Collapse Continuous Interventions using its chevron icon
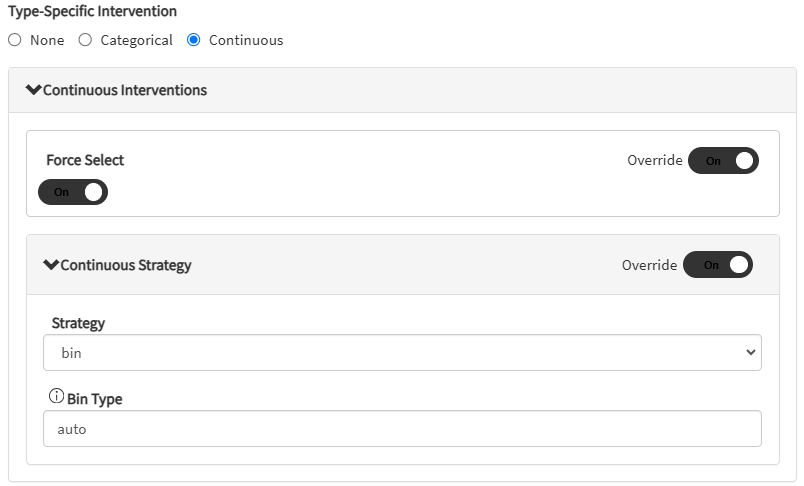 coord(34,90)
